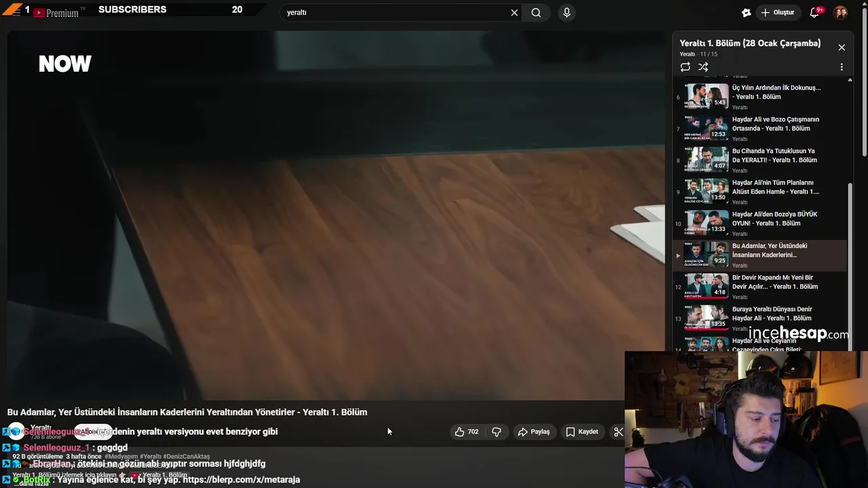Play Buraya Yeraltı Dünyası Denir video

pyautogui.click(x=759, y=319)
